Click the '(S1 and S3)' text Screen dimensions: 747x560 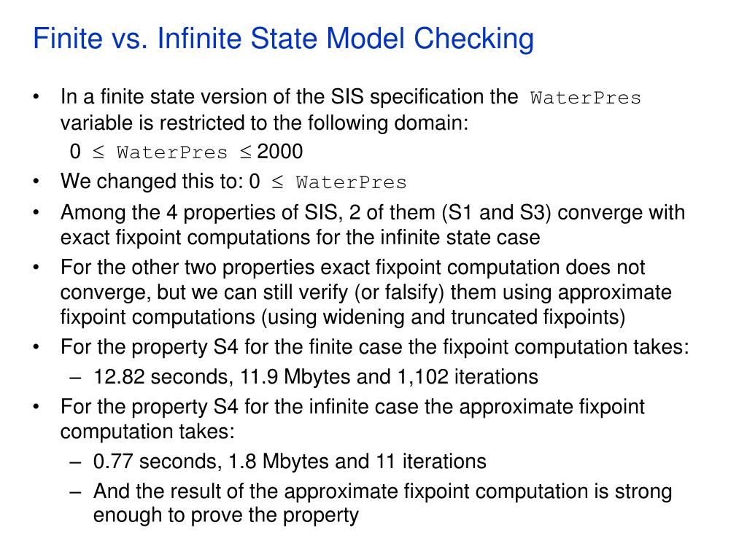coord(496,212)
